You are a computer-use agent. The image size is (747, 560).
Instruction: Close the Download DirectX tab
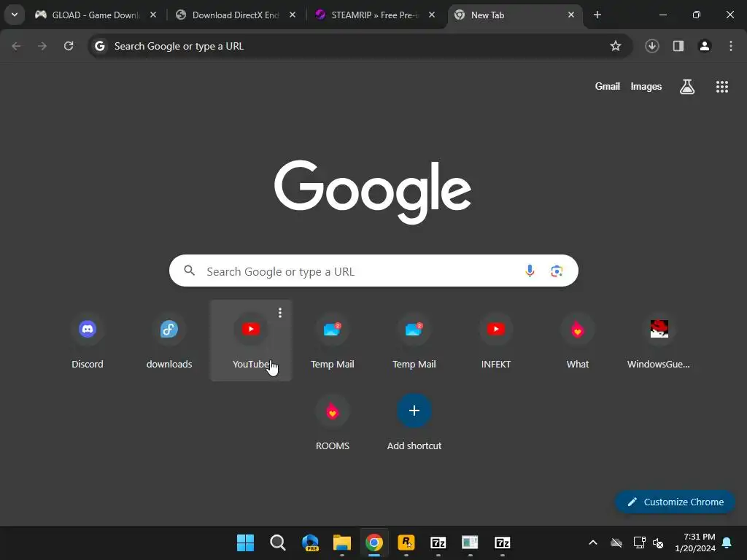click(x=293, y=15)
